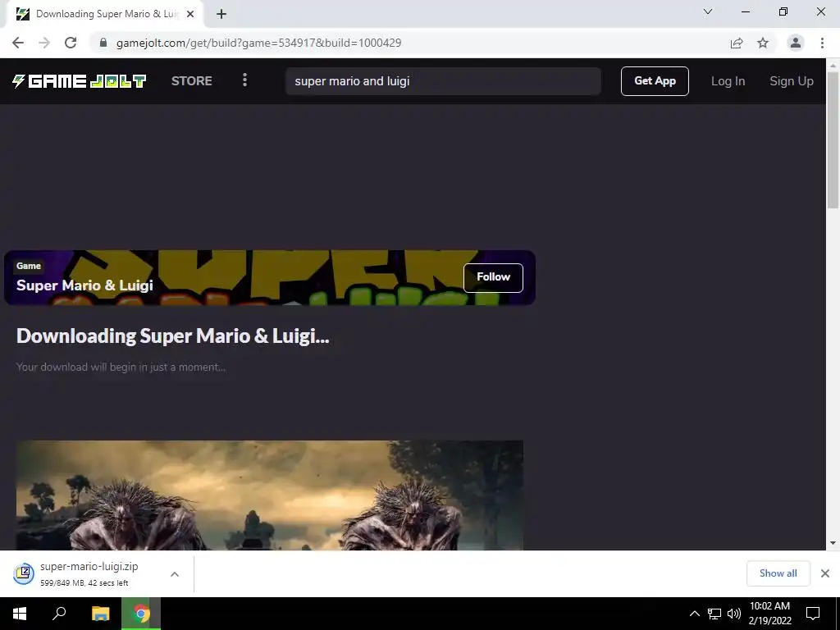
Task: Open File Explorer from the taskbar
Action: pyautogui.click(x=100, y=614)
